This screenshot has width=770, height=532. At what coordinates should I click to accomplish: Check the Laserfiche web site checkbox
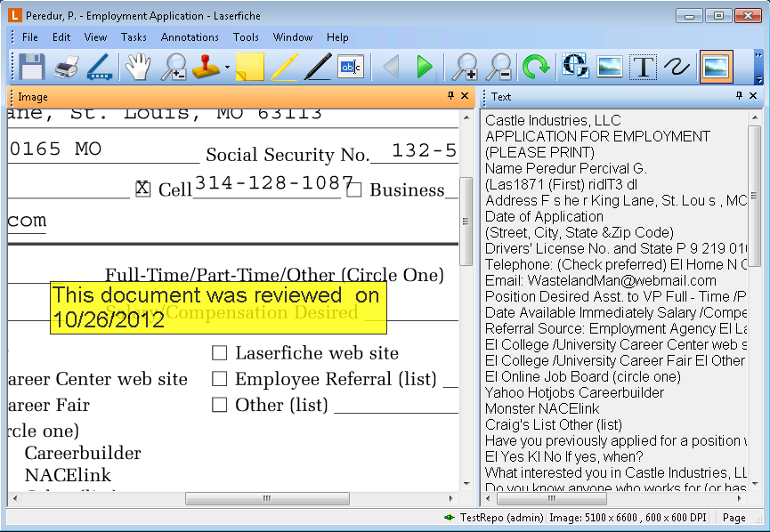pos(219,353)
